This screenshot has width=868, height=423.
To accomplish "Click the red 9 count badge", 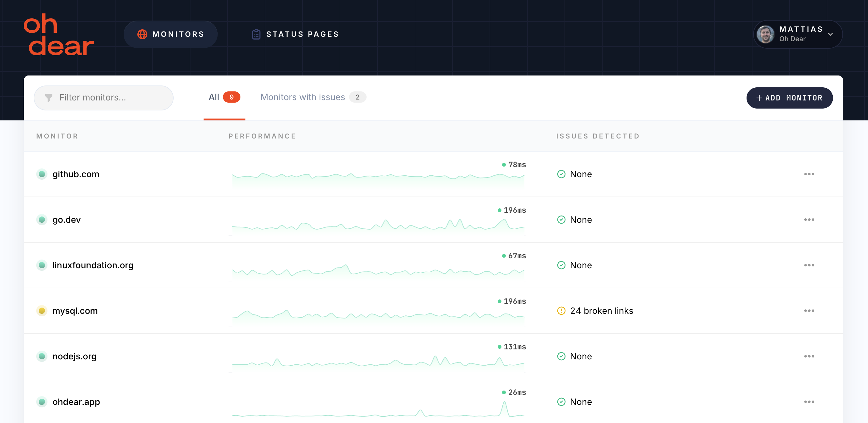I will [231, 97].
